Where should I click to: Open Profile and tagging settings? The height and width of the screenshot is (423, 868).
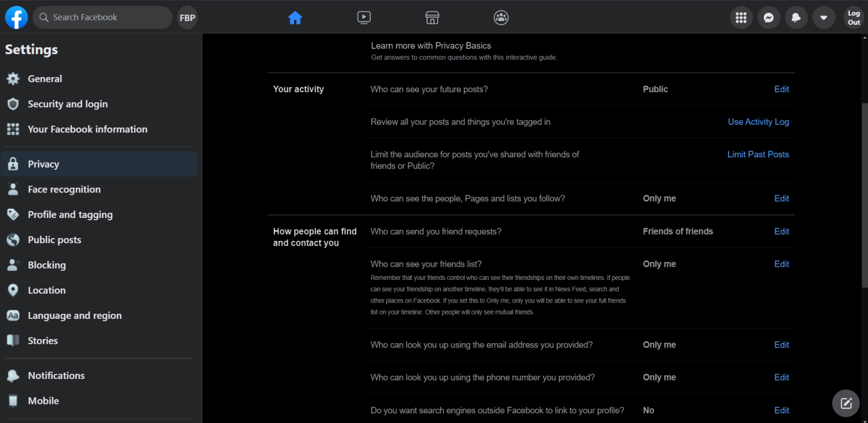pyautogui.click(x=99, y=215)
